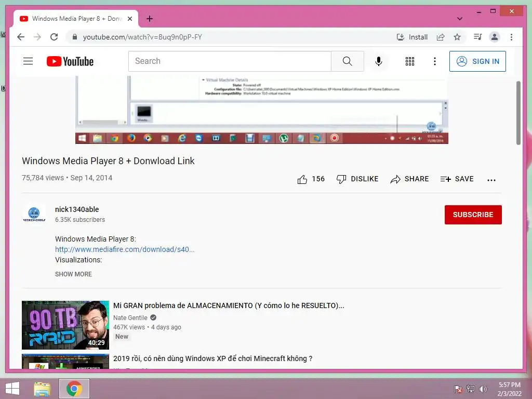The width and height of the screenshot is (532, 399).
Task: Open the nick1340able channel name
Action: tap(77, 209)
